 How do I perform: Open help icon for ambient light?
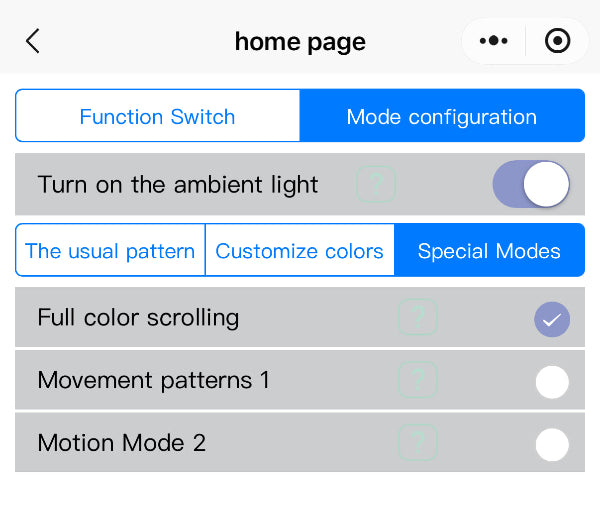click(376, 184)
